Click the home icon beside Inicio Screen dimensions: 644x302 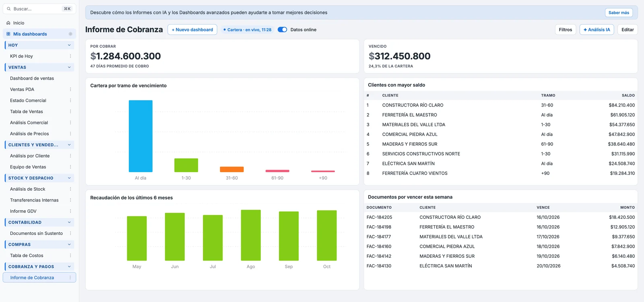[8, 23]
